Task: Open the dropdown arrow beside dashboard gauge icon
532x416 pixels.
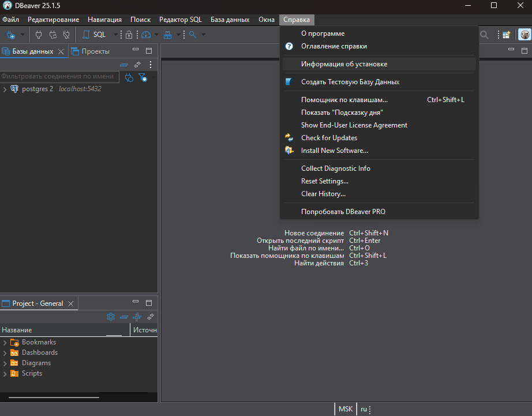Action: [x=156, y=35]
